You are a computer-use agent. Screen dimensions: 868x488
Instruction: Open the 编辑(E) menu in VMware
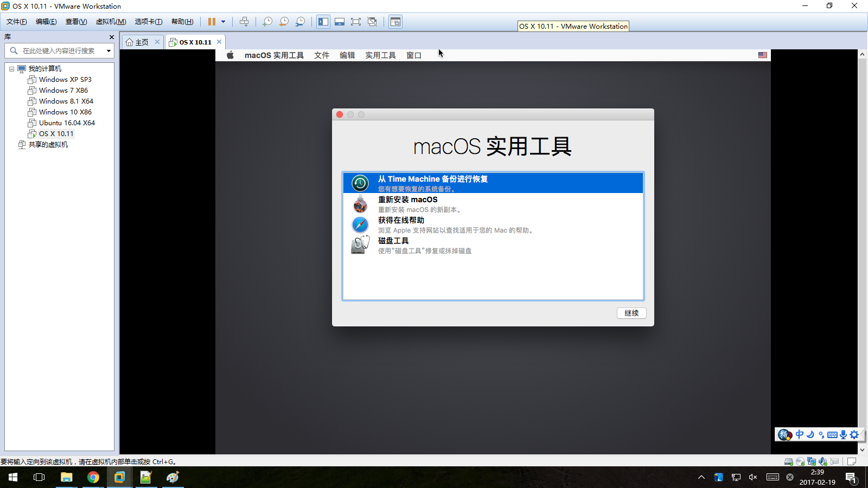pyautogui.click(x=46, y=22)
